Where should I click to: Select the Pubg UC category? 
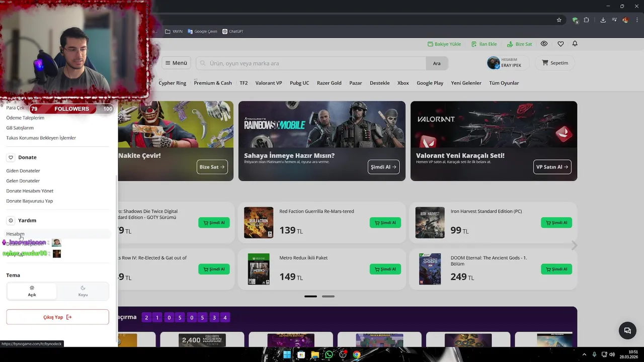(299, 83)
